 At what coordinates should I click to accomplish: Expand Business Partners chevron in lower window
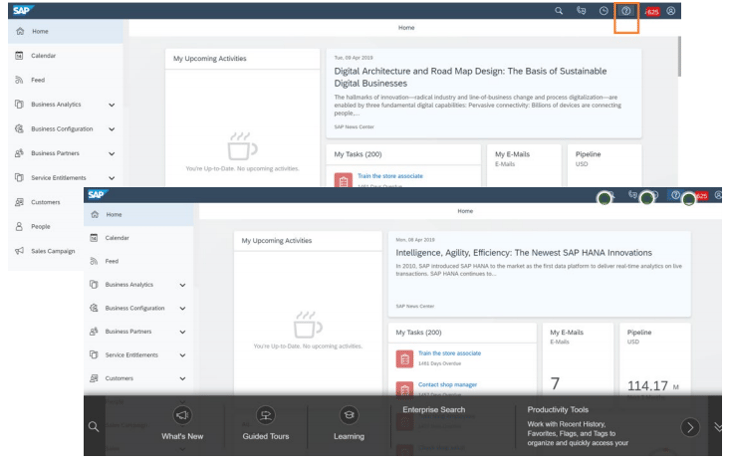[x=182, y=332]
